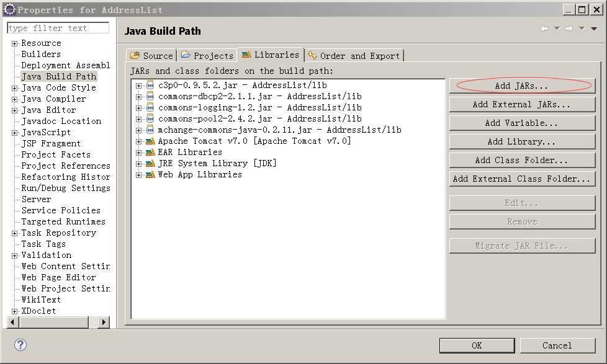Image resolution: width=607 pixels, height=364 pixels.
Task: Expand the Web App Libraries node
Action: (x=138, y=175)
